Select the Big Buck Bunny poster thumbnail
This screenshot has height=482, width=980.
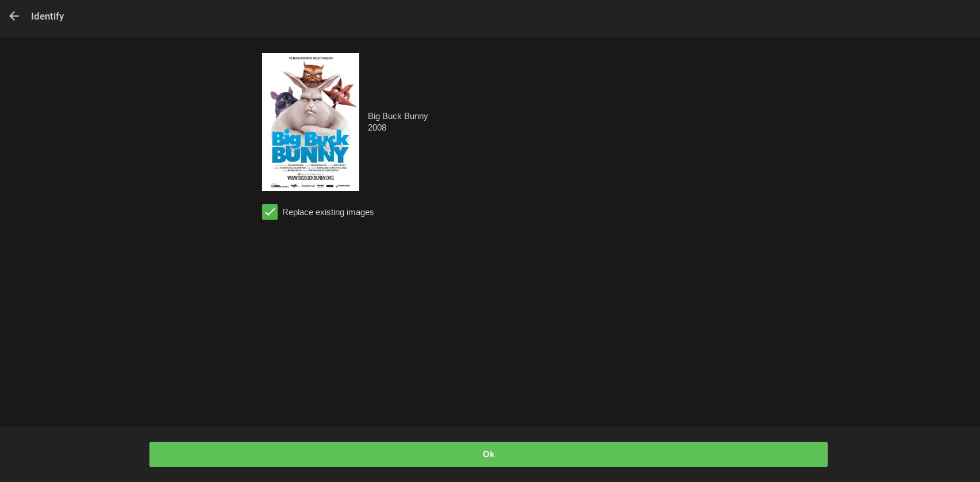pos(310,122)
